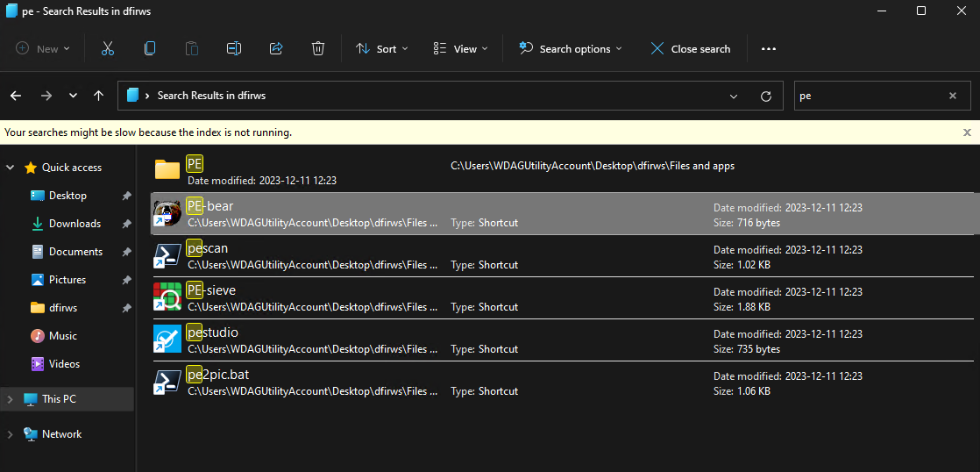The image size is (980, 472).
Task: Go up one folder level
Action: pos(99,96)
